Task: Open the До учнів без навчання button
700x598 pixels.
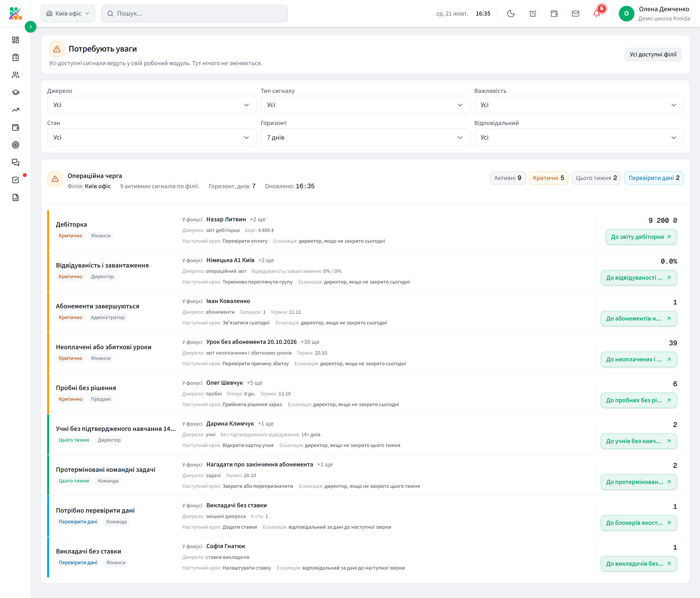Action: click(639, 441)
